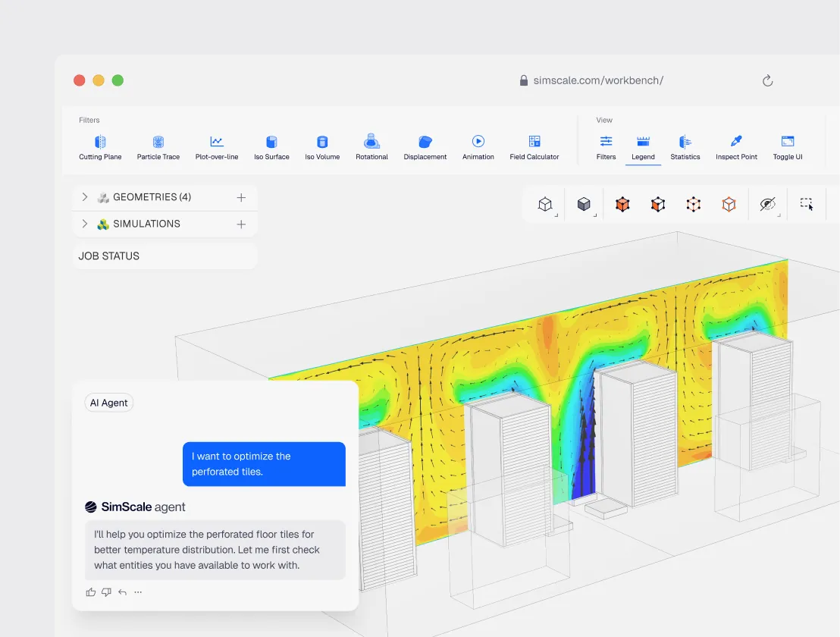Add an Iso Surface filter
This screenshot has height=637, width=840.
pyautogui.click(x=271, y=148)
